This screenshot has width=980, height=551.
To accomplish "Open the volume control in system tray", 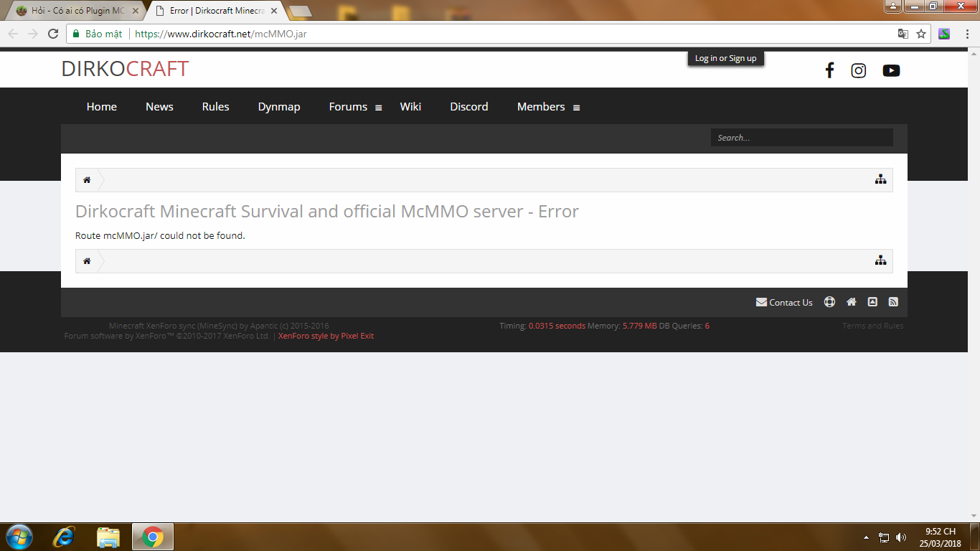I will point(902,537).
